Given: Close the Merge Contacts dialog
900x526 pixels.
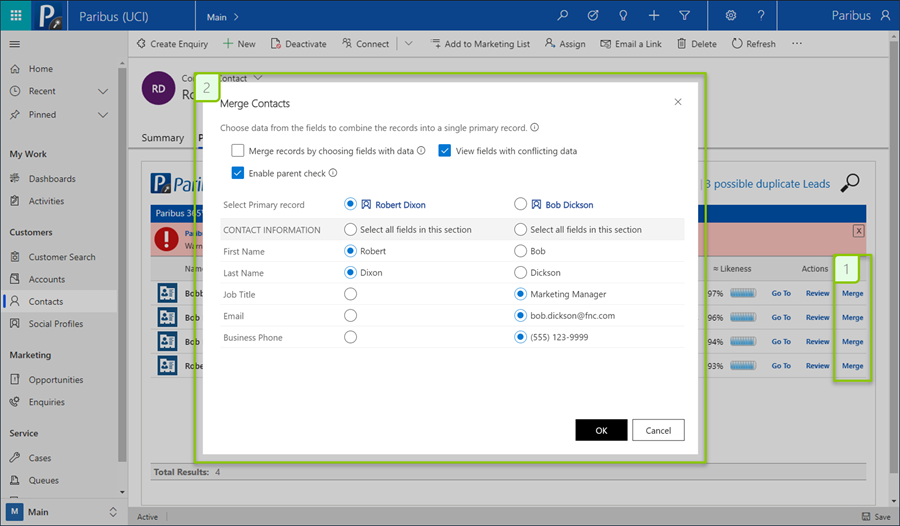Looking at the screenshot, I should [678, 102].
